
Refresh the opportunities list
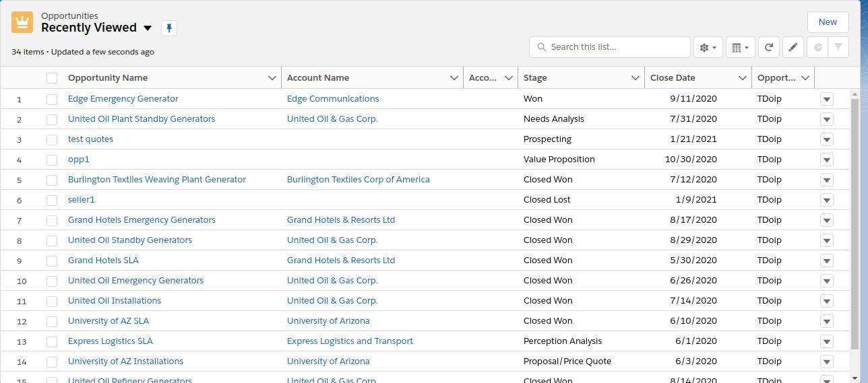pos(768,47)
